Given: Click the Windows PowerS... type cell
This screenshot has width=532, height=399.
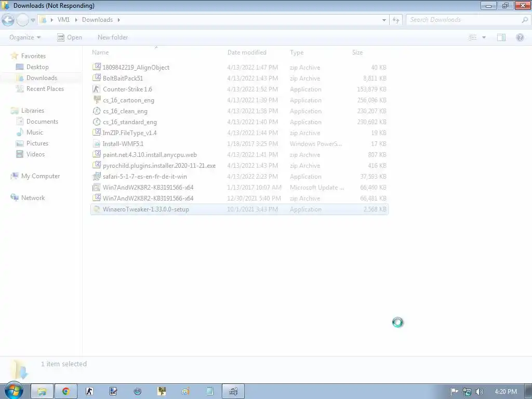Looking at the screenshot, I should pos(316,144).
